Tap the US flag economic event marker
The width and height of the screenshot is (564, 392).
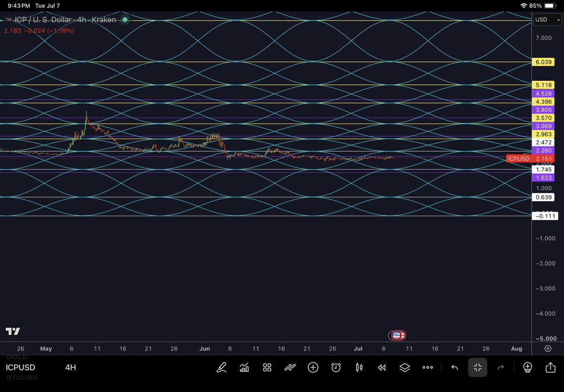pyautogui.click(x=397, y=335)
